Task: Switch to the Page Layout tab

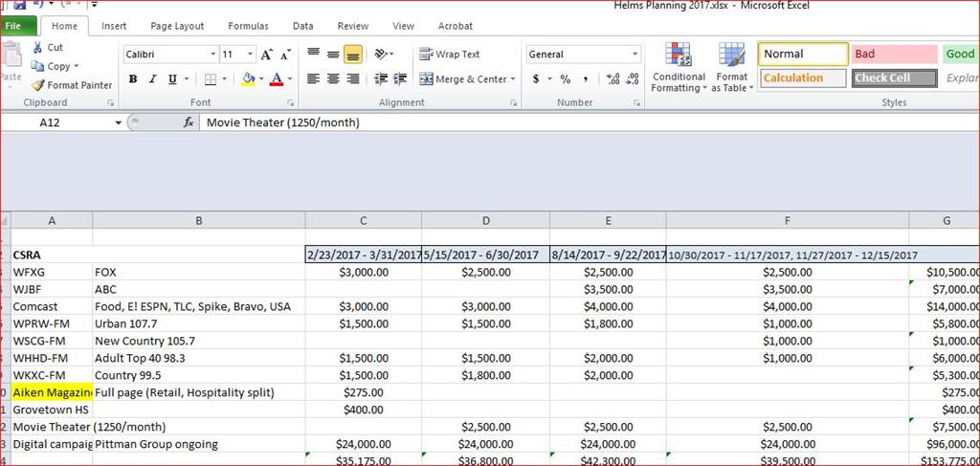Action: pos(177,26)
